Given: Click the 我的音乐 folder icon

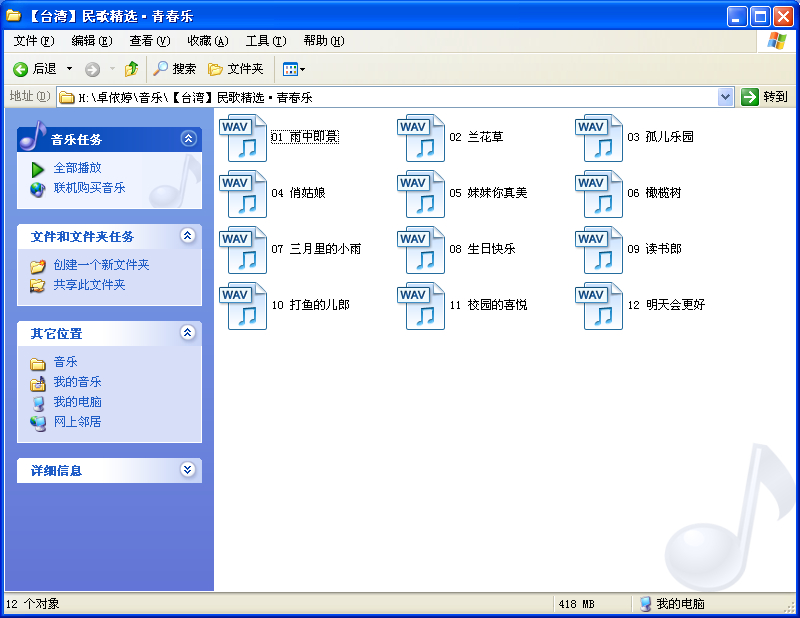Looking at the screenshot, I should pos(38,383).
